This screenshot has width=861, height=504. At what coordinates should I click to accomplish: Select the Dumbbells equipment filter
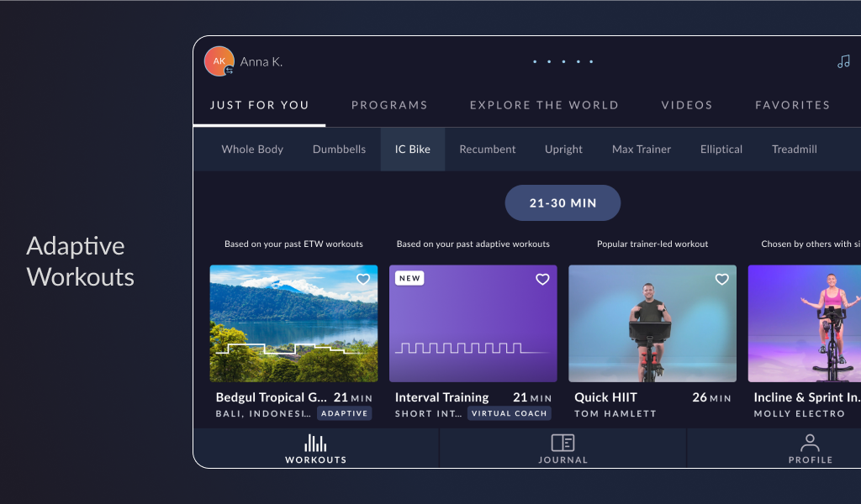(x=339, y=150)
